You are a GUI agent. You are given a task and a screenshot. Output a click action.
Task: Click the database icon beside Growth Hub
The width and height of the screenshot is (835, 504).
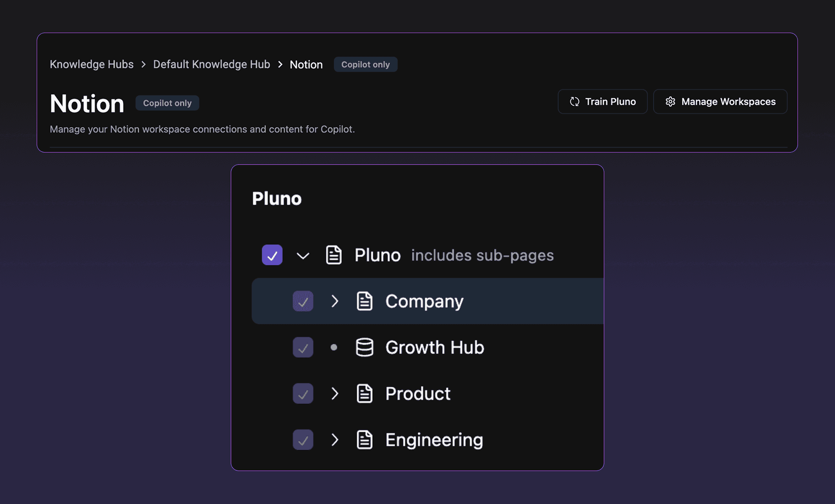pos(364,347)
